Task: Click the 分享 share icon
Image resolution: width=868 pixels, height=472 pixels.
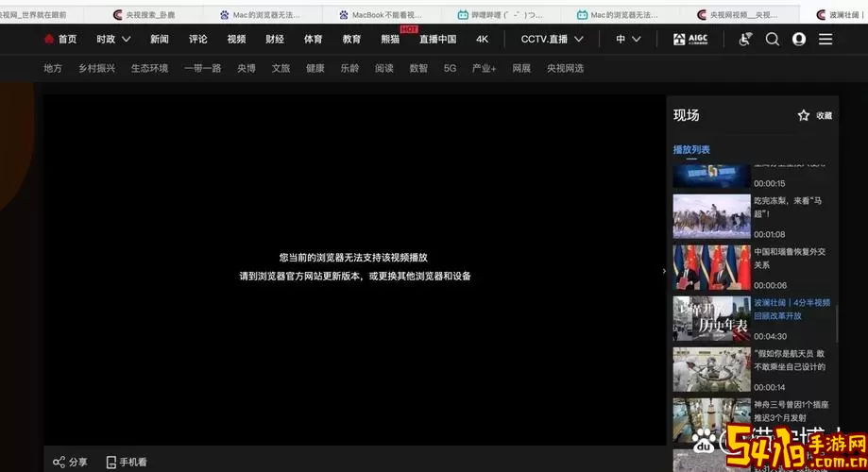Action: tap(59, 462)
